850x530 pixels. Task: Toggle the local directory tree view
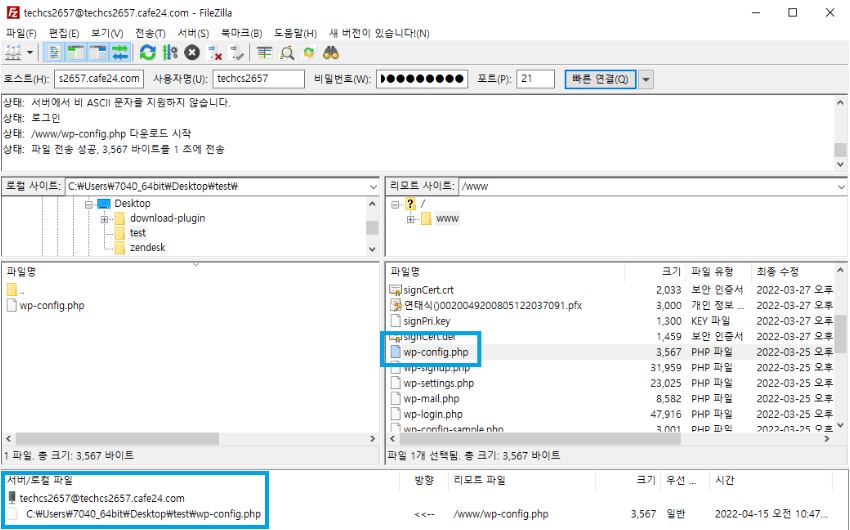(75, 53)
